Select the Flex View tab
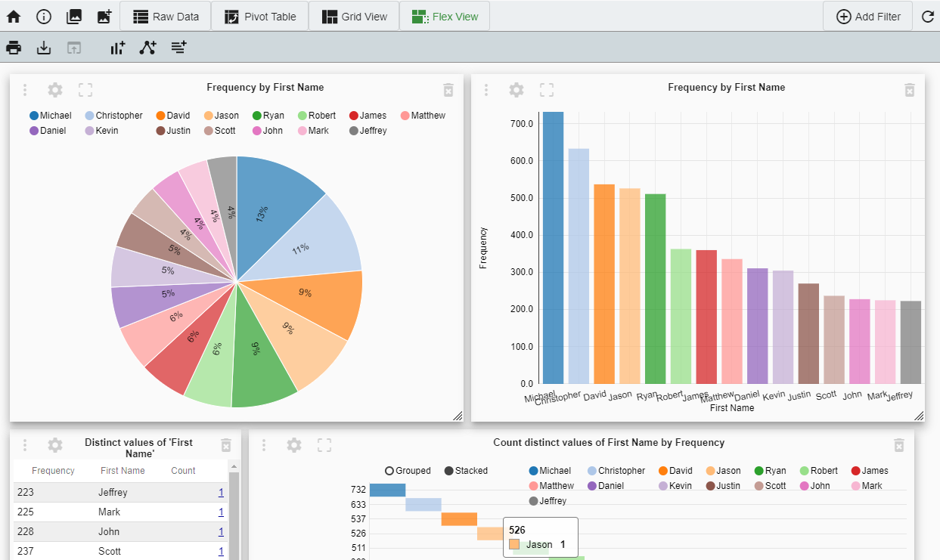The width and height of the screenshot is (940, 560). pos(445,16)
